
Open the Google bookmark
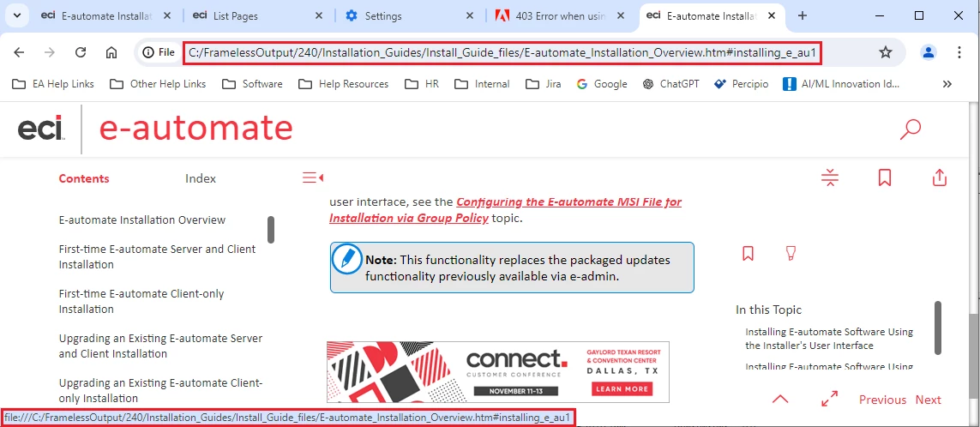click(602, 84)
